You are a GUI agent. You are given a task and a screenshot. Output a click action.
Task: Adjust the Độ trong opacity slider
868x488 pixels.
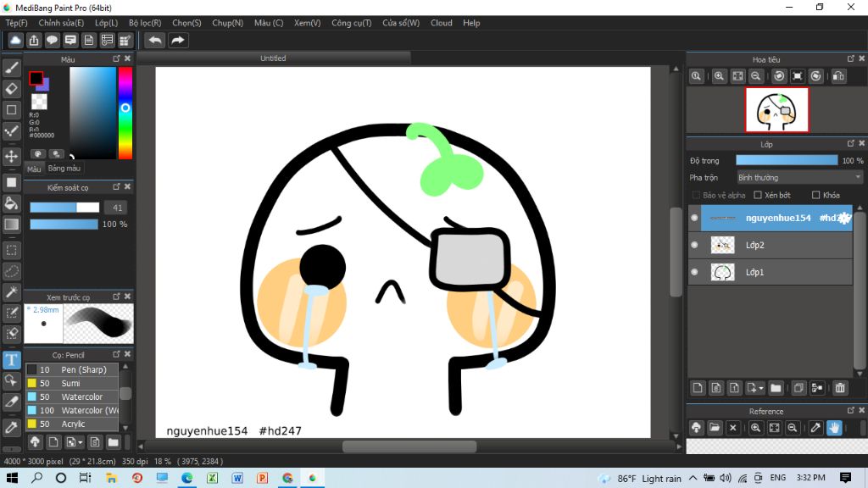(x=787, y=160)
